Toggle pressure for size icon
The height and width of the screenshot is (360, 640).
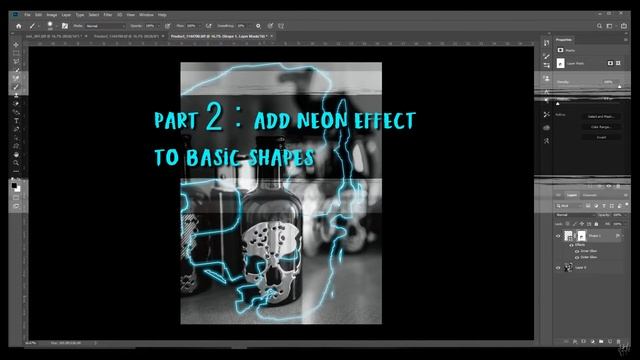coord(270,26)
